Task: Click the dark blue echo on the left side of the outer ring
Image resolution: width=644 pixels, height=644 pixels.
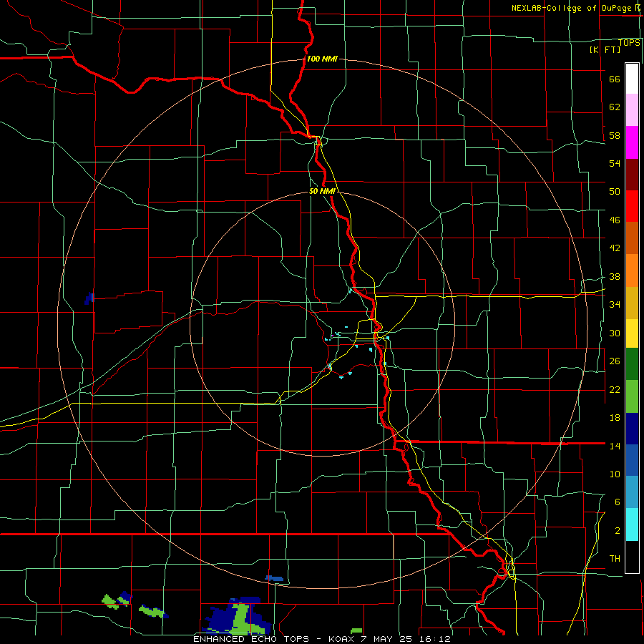Action: (89, 298)
